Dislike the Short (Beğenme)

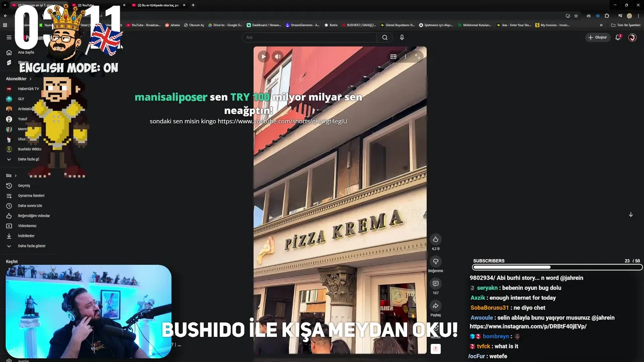click(436, 261)
